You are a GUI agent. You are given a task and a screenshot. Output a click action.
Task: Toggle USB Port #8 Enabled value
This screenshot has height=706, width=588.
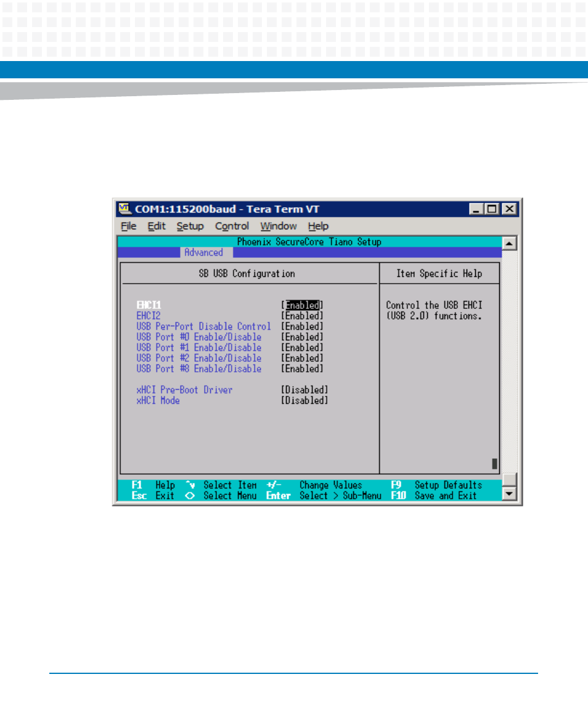[x=302, y=369]
